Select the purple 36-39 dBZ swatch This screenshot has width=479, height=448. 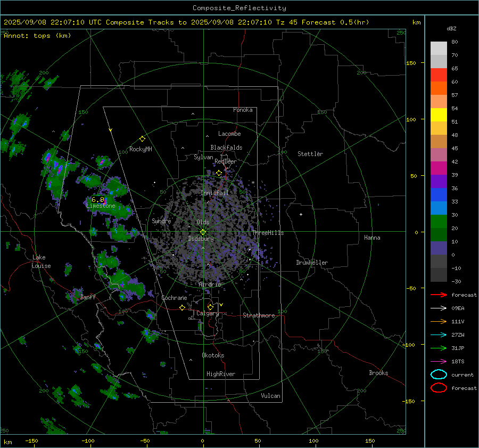click(439, 181)
